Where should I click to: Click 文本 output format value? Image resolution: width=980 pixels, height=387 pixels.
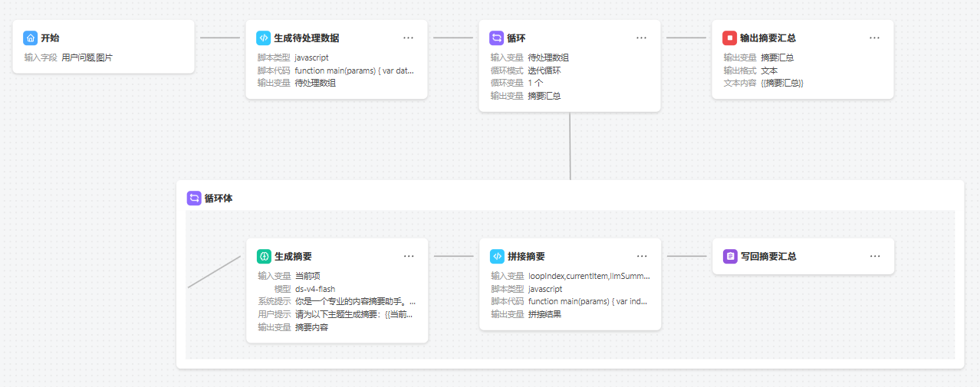coord(769,71)
